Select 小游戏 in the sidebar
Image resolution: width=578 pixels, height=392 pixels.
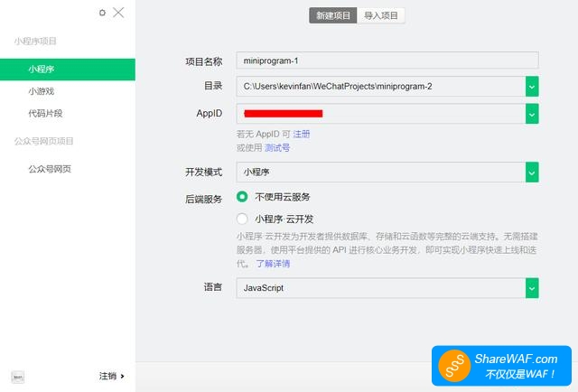tap(42, 91)
